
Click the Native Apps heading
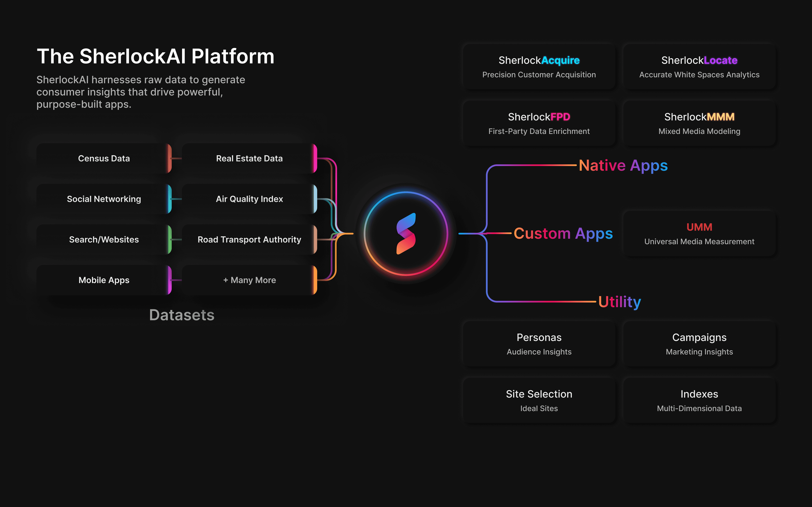623,166
